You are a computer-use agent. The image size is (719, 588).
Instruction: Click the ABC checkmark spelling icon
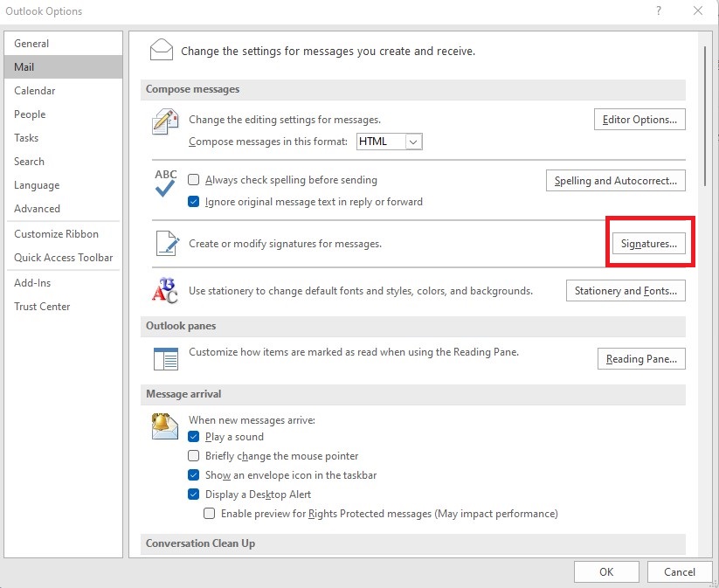tap(165, 183)
